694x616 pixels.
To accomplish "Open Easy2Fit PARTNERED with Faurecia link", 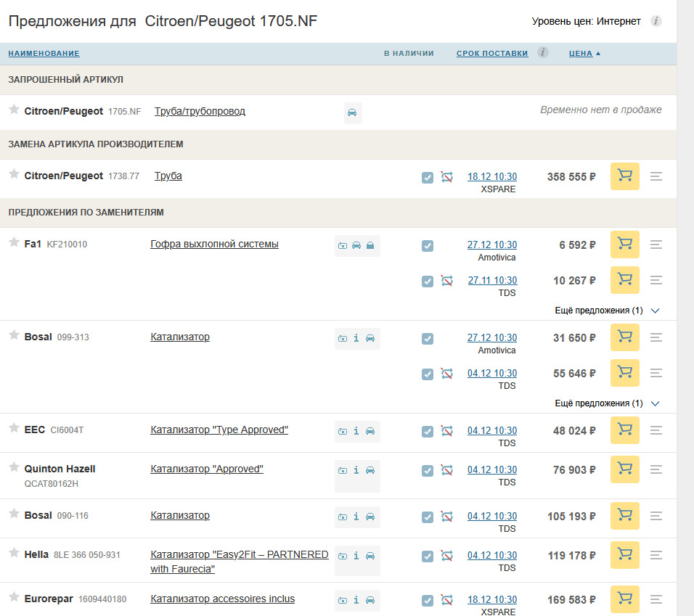I will [x=239, y=562].
